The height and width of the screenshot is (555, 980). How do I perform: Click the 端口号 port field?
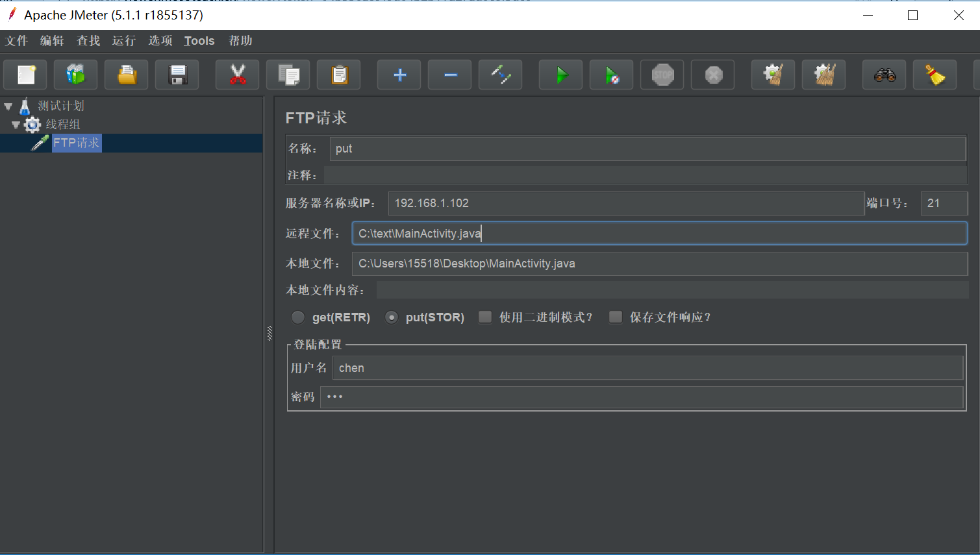click(944, 203)
